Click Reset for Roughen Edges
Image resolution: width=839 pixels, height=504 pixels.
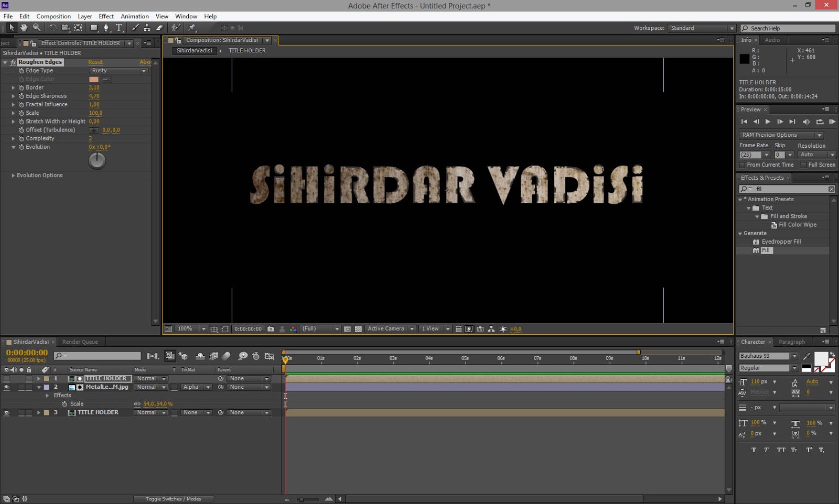point(95,62)
